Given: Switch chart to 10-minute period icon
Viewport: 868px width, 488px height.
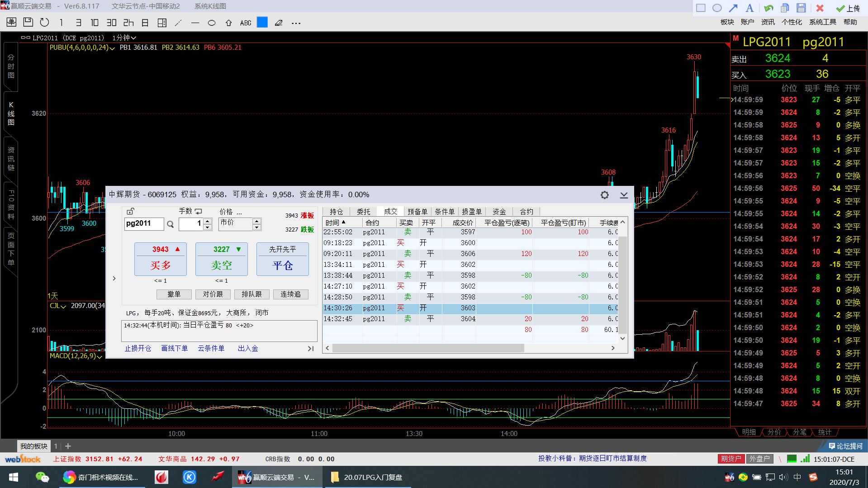Looking at the screenshot, I should pyautogui.click(x=95, y=23).
